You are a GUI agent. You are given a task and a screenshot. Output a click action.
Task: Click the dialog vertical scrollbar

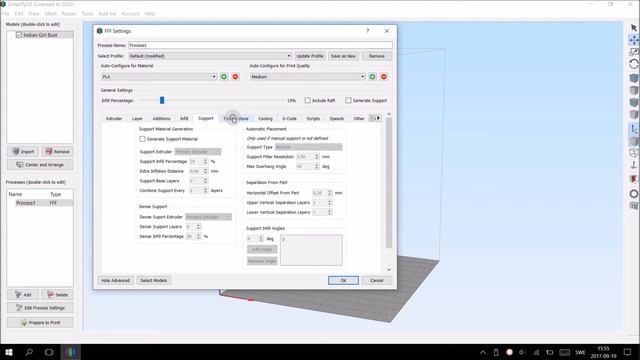[389, 184]
